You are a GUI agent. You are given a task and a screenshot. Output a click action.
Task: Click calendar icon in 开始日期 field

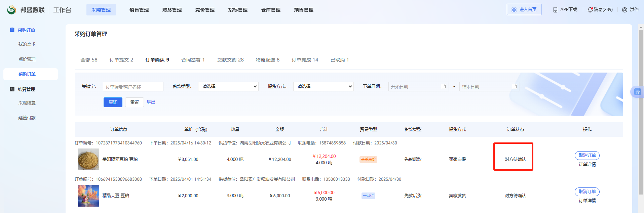pyautogui.click(x=444, y=87)
